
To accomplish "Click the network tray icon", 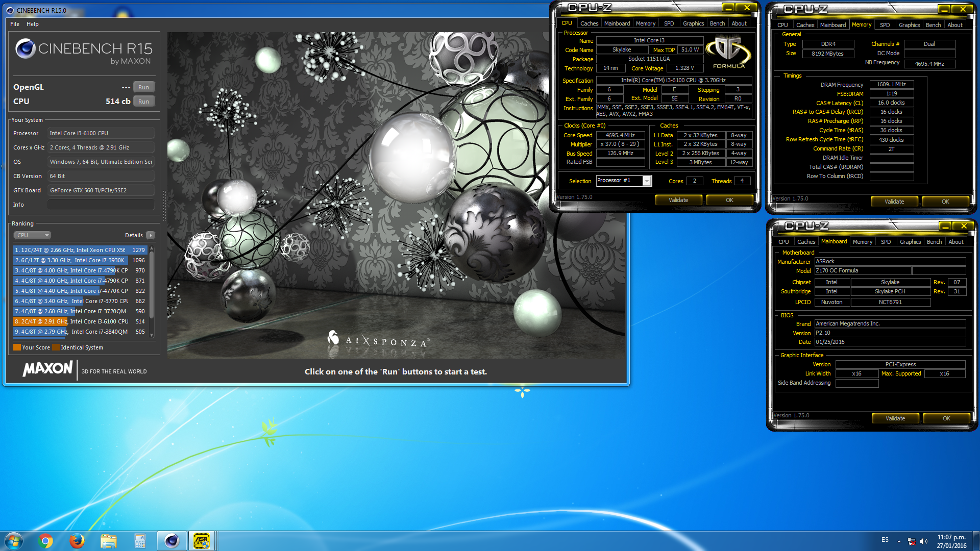I will pos(911,541).
